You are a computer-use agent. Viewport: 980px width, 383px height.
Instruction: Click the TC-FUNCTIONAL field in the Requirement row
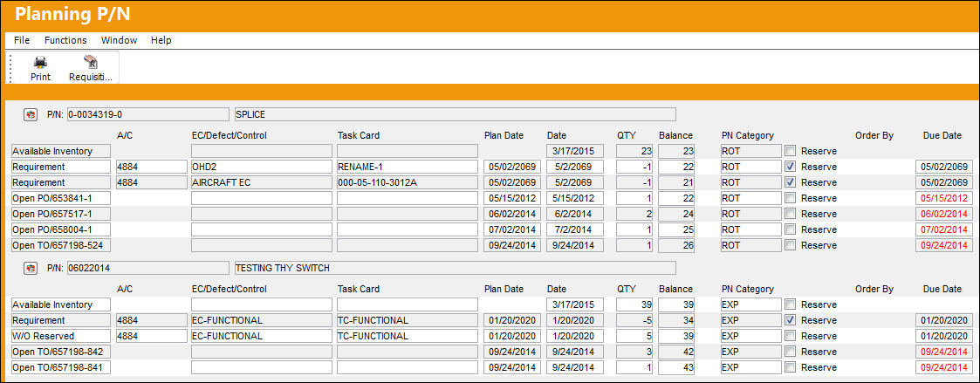click(408, 320)
